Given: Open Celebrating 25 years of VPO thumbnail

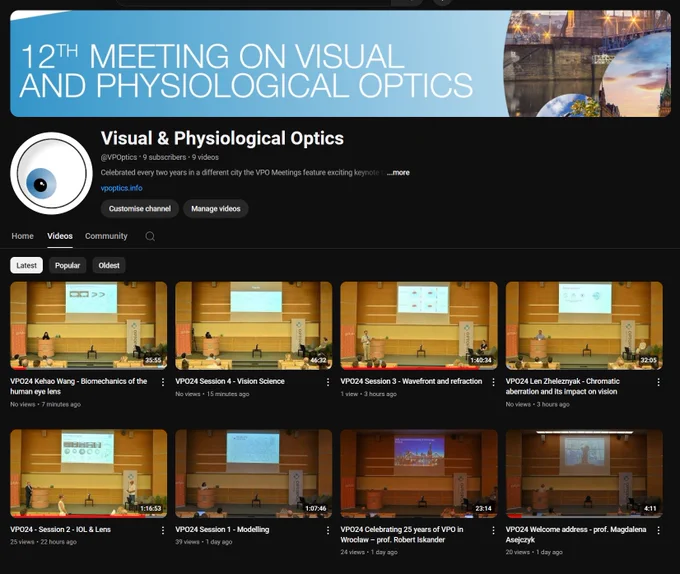Looking at the screenshot, I should 419,473.
